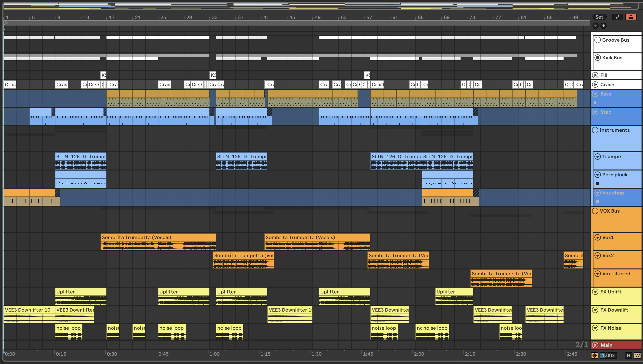The height and width of the screenshot is (364, 643).
Task: Select the first Crash clip at bar 1
Action: pyautogui.click(x=10, y=85)
